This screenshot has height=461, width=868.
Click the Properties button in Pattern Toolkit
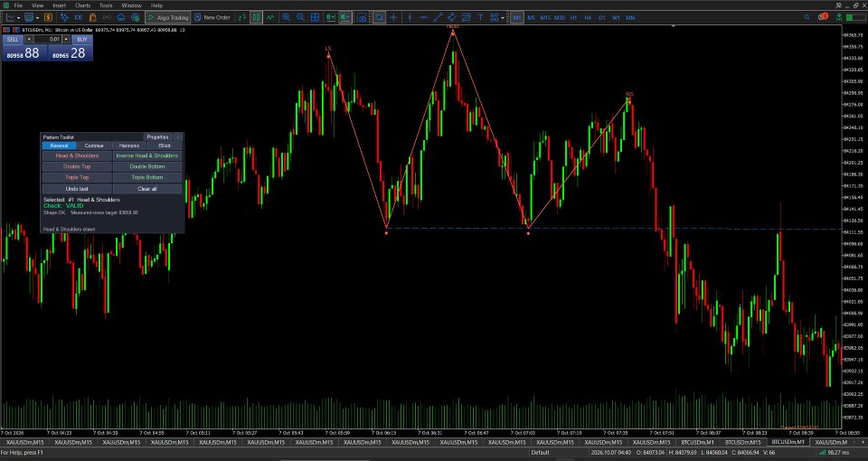point(157,137)
